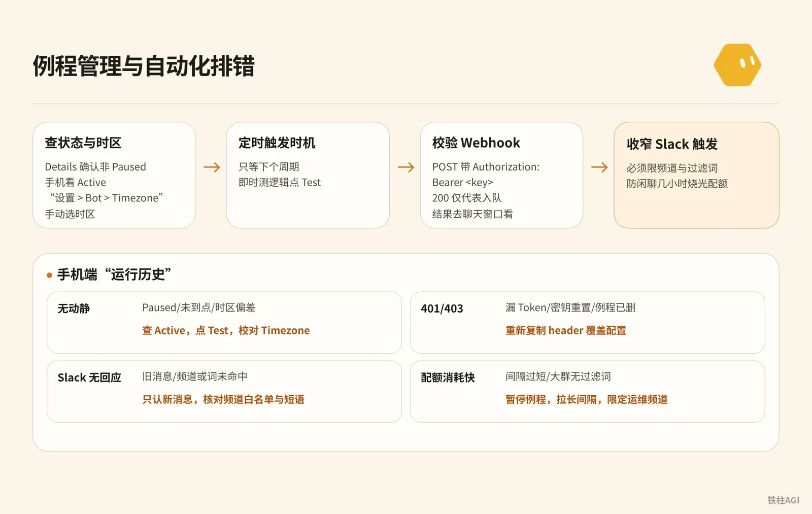The image size is (812, 514).
Task: Click the “设置 > Bot > Timezone” line
Action: pyautogui.click(x=106, y=198)
